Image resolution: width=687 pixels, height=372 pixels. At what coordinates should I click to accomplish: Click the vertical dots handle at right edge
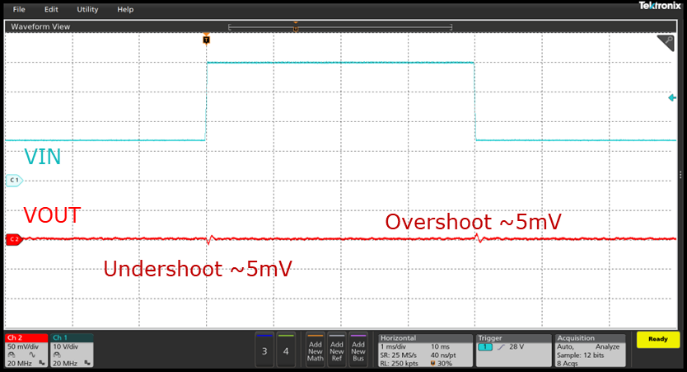(680, 175)
